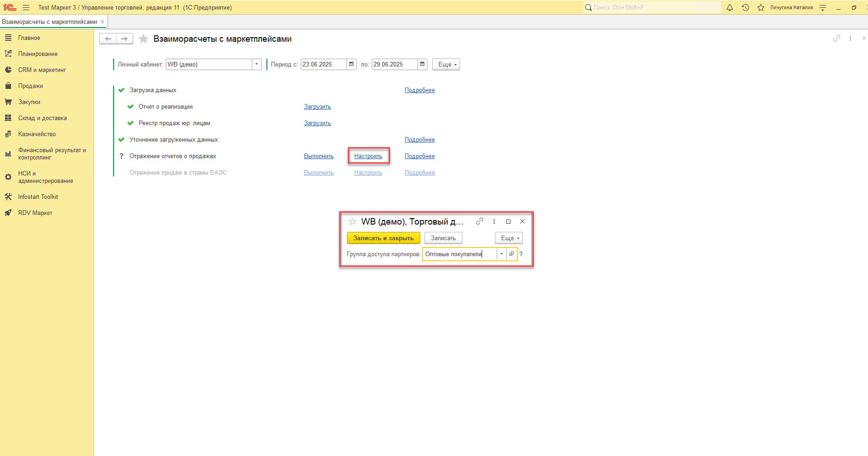Screen dimensions: 868x456
Task: Add Взаиморасчеты page to favorites star
Action: (x=143, y=39)
